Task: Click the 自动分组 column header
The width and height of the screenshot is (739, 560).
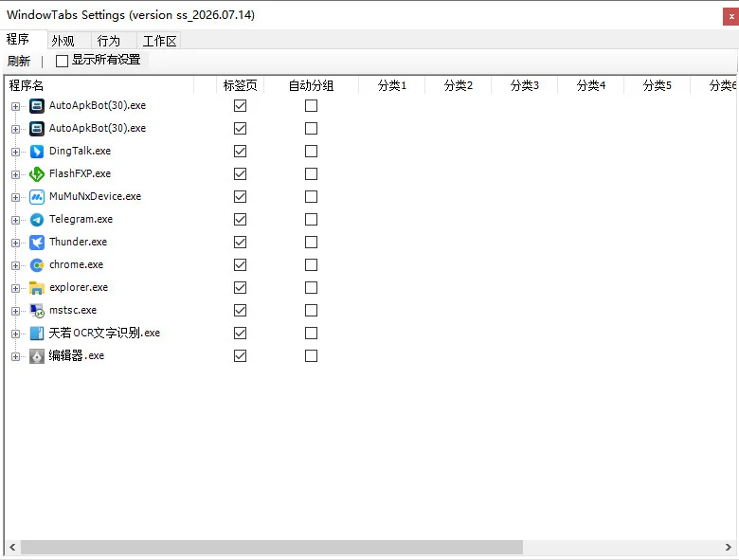Action: [x=311, y=85]
